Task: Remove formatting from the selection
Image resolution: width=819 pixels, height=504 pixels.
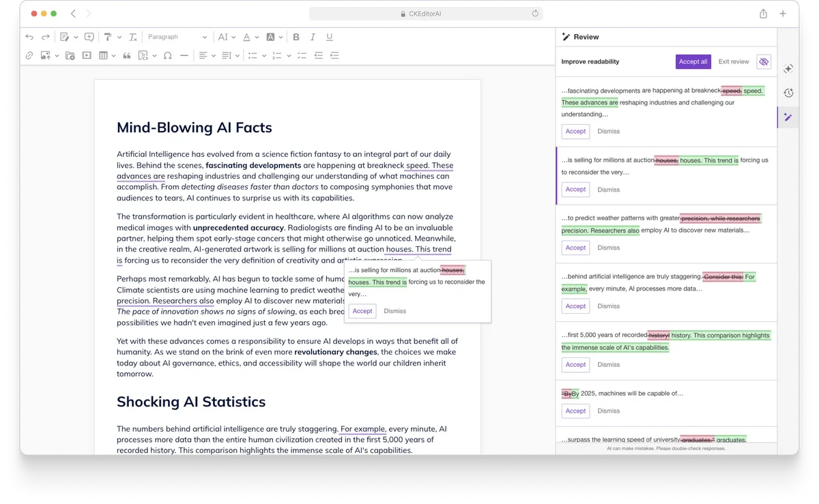Action: [133, 37]
